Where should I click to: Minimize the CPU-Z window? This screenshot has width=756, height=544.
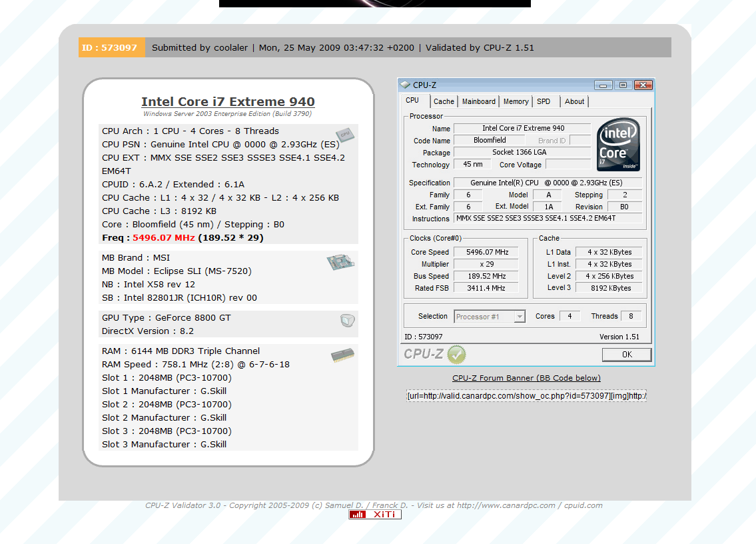click(603, 85)
